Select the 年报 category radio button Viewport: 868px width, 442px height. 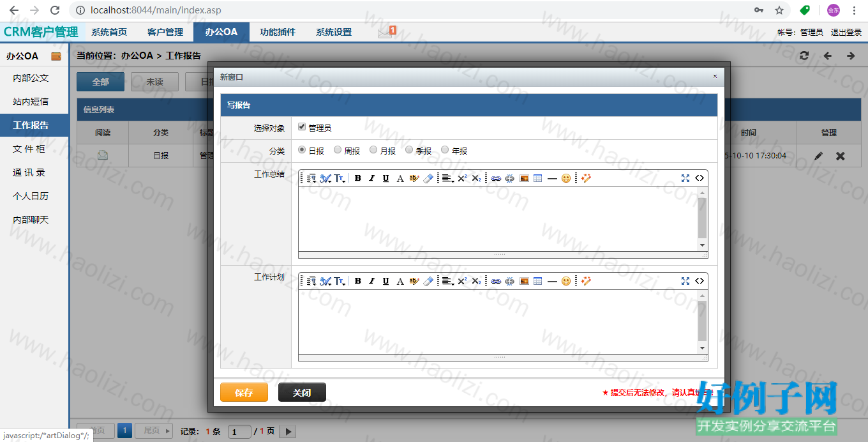[445, 150]
